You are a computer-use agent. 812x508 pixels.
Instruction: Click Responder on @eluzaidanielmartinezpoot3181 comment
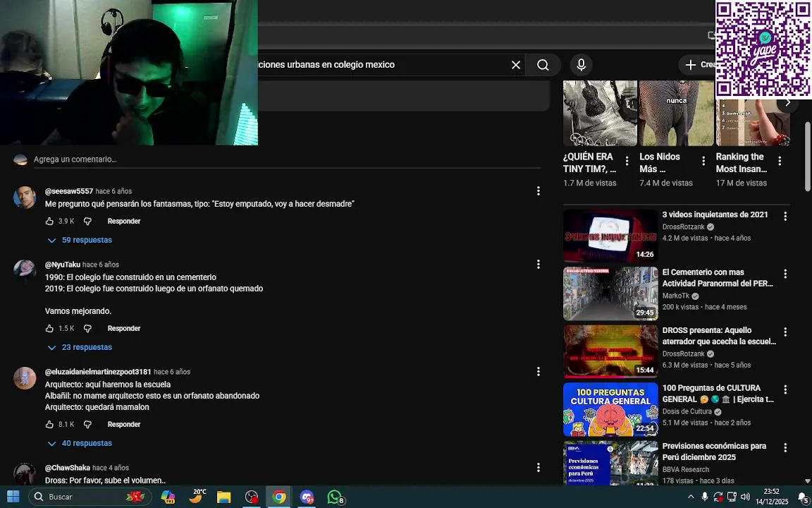pos(124,425)
